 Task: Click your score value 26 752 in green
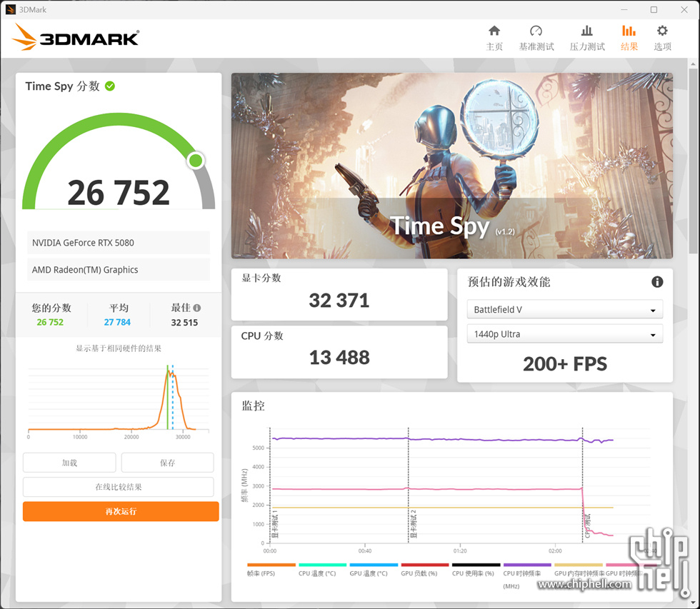(x=50, y=322)
